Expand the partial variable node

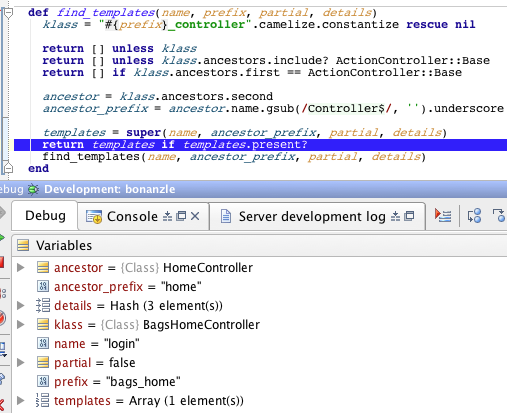click(21, 362)
